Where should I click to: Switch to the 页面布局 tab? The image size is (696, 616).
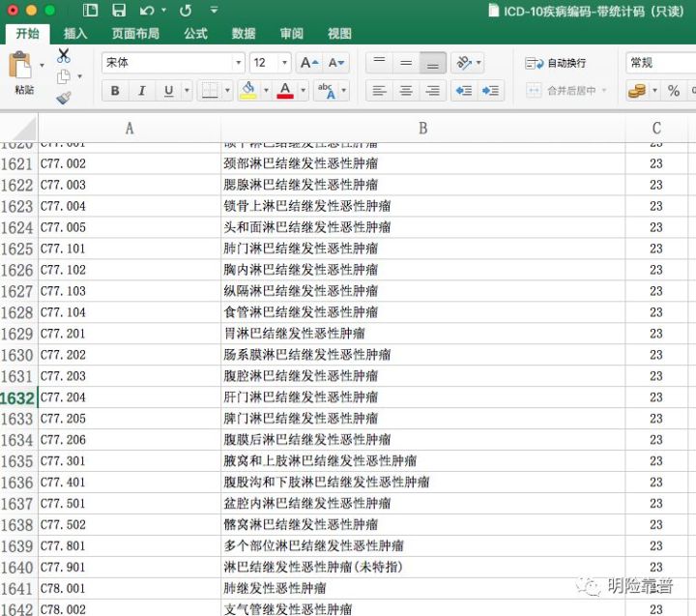(135, 33)
